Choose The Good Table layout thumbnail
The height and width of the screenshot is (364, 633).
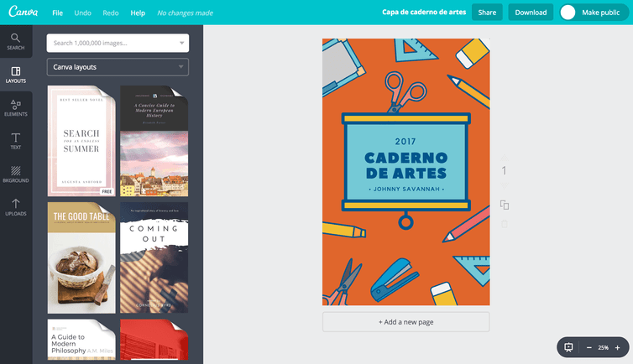(81, 257)
